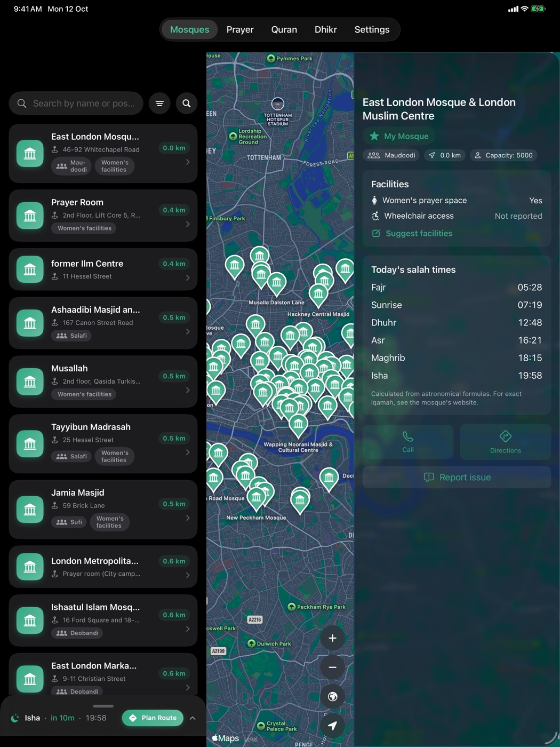Check battery icon in status bar
The image size is (560, 747).
[x=538, y=9]
